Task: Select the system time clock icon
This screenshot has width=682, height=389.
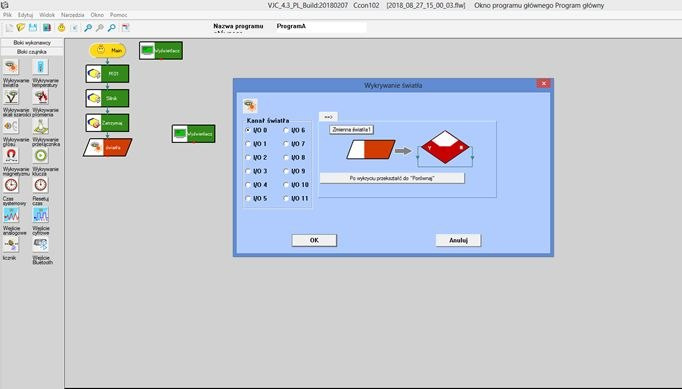Action: (11, 185)
